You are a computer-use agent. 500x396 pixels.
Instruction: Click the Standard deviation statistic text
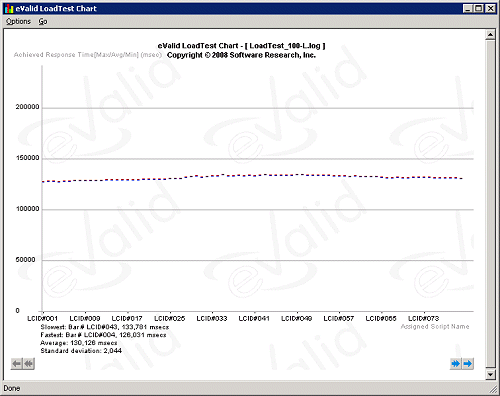81,351
